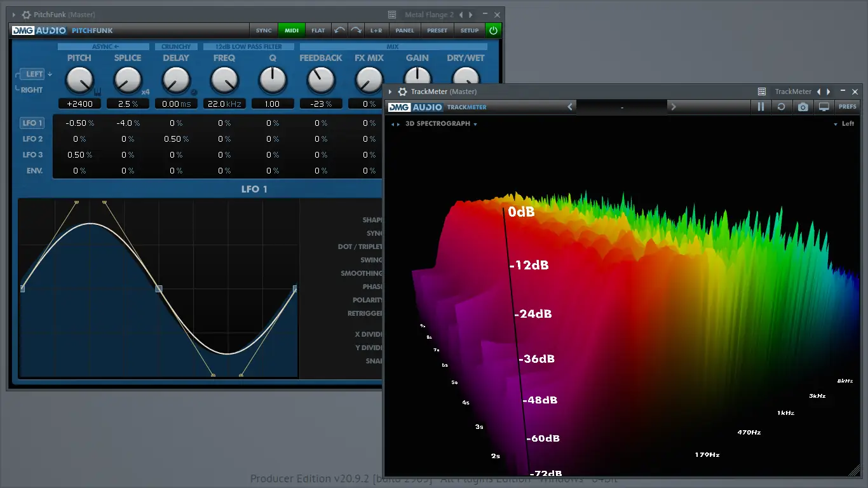868x488 pixels.
Task: Pause the TrackMeter analysis with pause icon
Action: (761, 107)
